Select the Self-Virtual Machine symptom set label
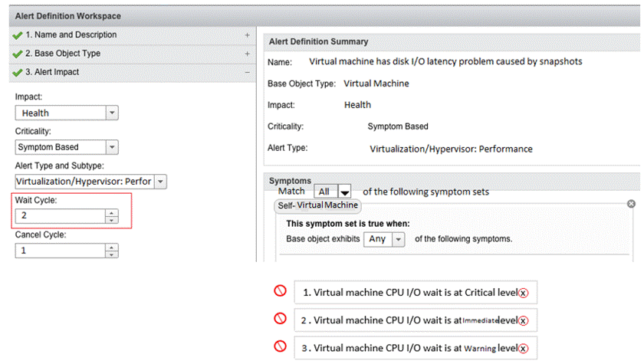The height and width of the screenshot is (364, 644). coord(317,206)
